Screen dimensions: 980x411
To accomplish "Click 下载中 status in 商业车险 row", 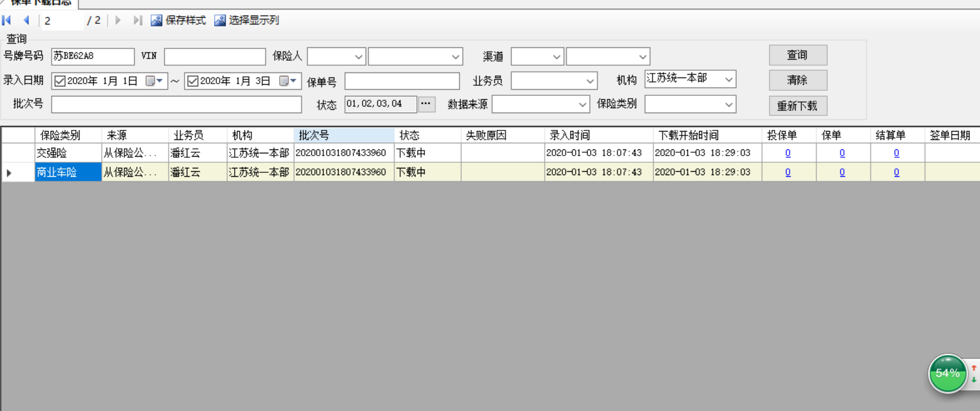I will [427, 172].
